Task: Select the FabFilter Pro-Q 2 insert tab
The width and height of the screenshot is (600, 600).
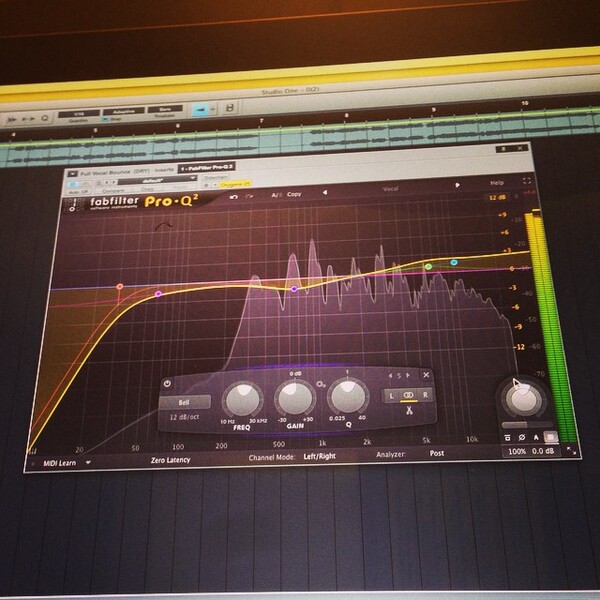Action: coord(206,168)
